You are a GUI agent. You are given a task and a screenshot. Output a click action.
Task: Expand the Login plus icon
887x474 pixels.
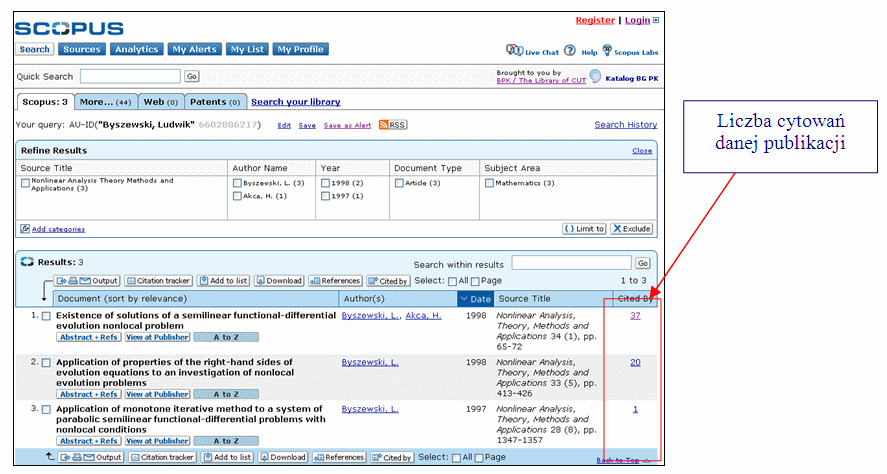(x=656, y=20)
